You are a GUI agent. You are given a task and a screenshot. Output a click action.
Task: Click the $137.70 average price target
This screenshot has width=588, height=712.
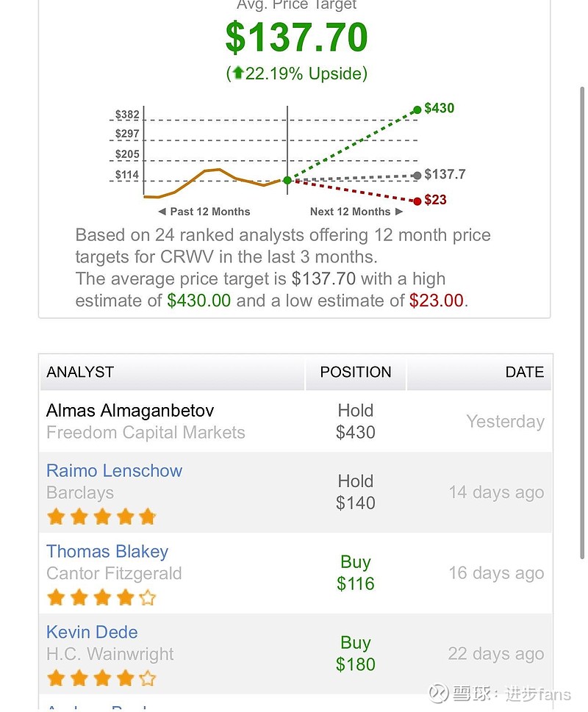tap(296, 37)
